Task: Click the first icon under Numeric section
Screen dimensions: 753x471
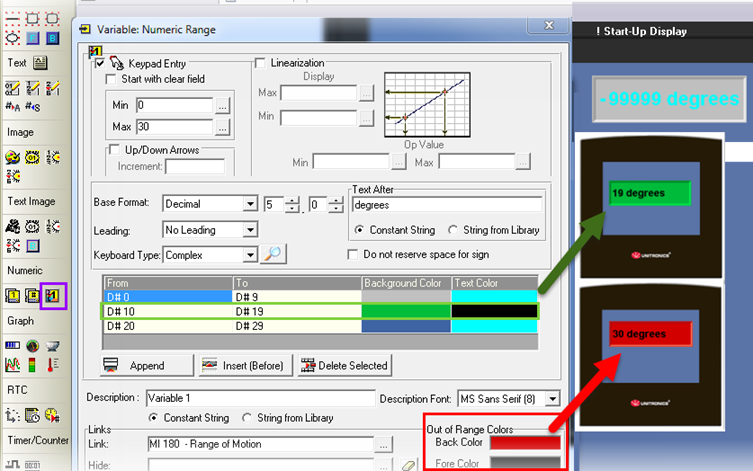Action: click(13, 296)
